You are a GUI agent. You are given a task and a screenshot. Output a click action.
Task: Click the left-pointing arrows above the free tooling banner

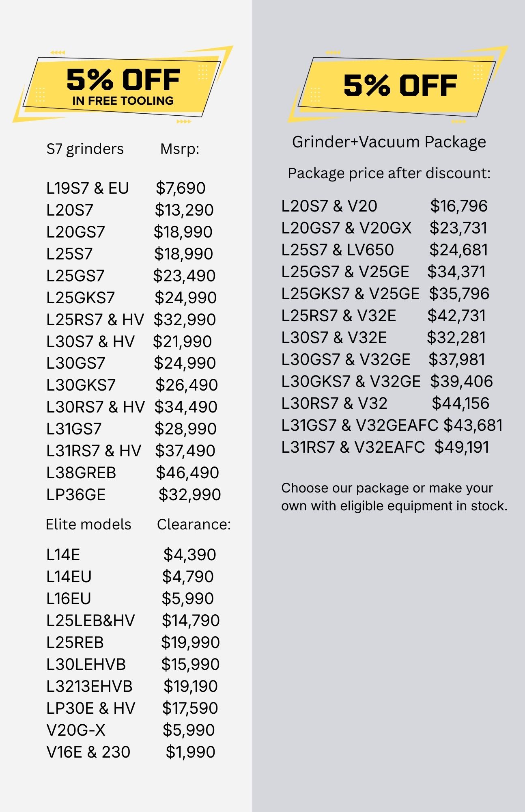[x=58, y=52]
